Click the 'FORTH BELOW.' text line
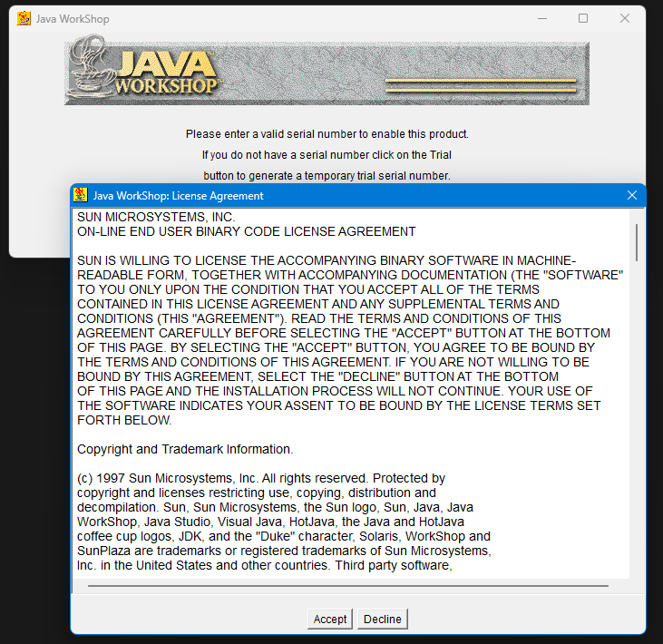The image size is (663, 644). point(124,420)
